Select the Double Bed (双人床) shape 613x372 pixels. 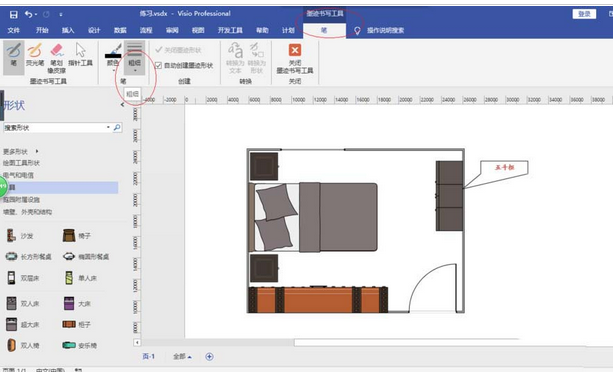(23, 303)
